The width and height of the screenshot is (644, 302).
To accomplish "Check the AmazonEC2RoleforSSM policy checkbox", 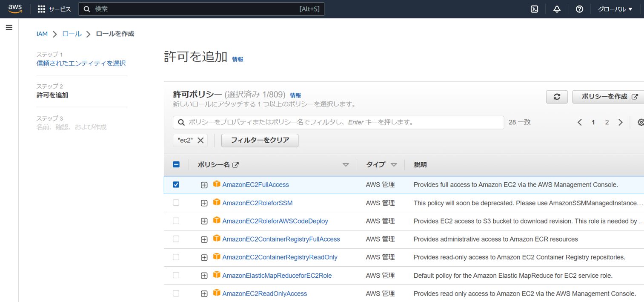I will 176,203.
